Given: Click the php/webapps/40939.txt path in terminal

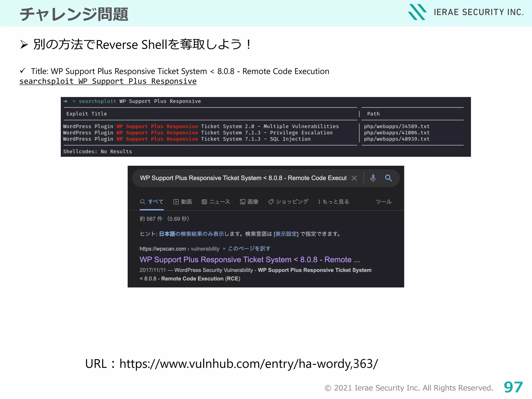Looking at the screenshot, I should 397,139.
